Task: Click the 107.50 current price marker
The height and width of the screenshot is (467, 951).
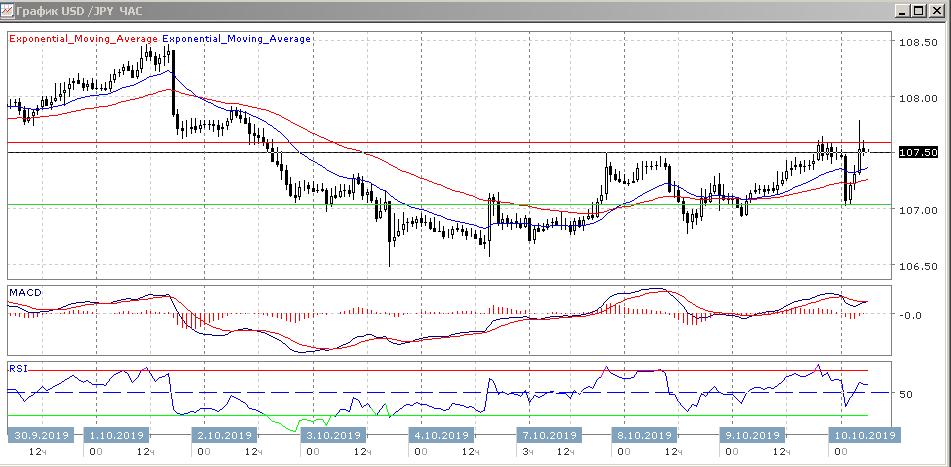Action: [918, 152]
